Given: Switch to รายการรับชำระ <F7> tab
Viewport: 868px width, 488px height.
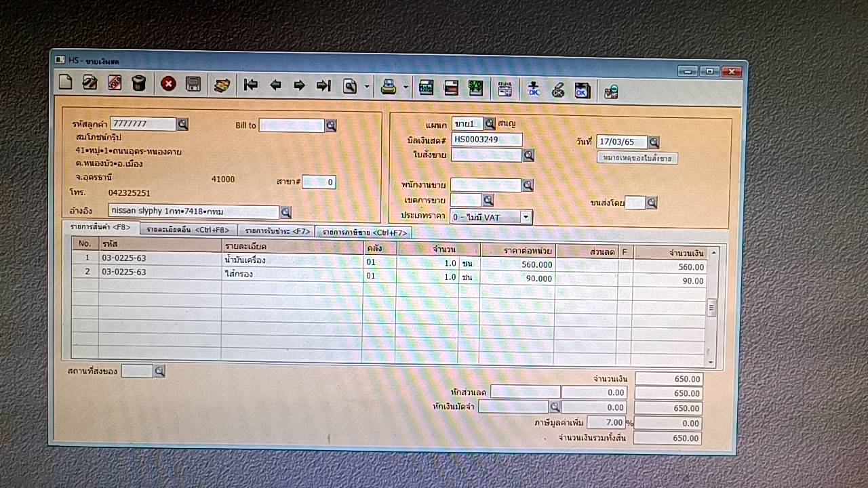Looking at the screenshot, I should pos(277,231).
